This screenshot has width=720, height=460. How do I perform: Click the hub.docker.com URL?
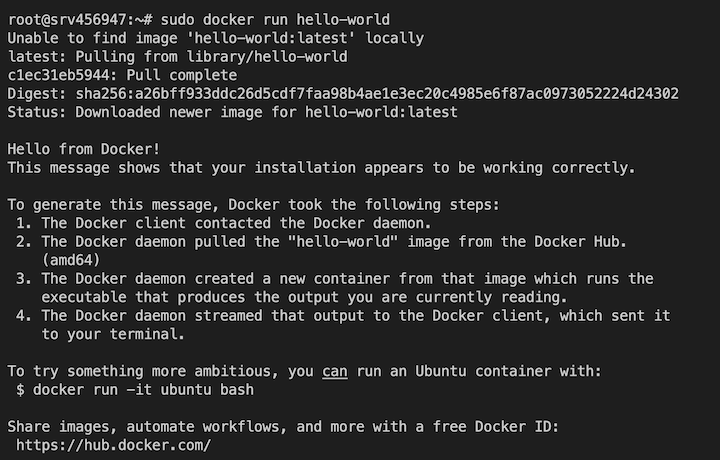(114, 445)
